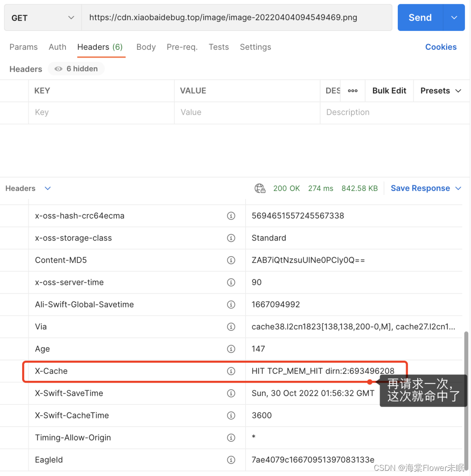Screen dimensions: 471x476
Task: Open the three-dot column options icon
Action: pos(352,91)
